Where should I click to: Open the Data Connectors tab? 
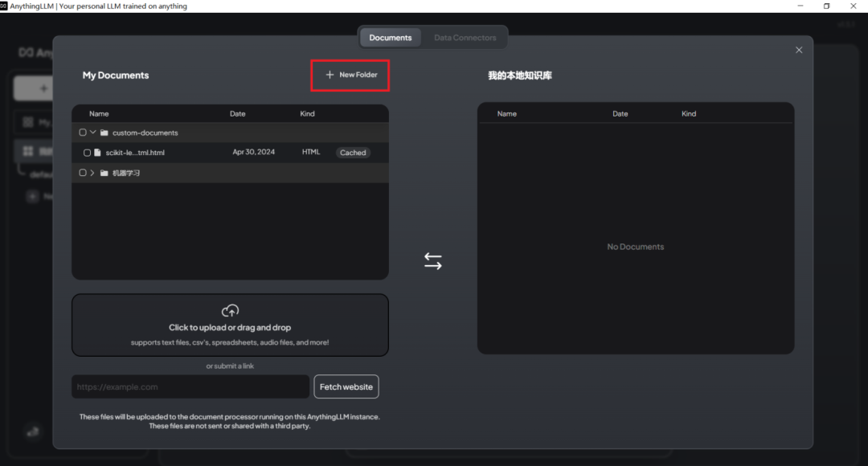pos(465,38)
